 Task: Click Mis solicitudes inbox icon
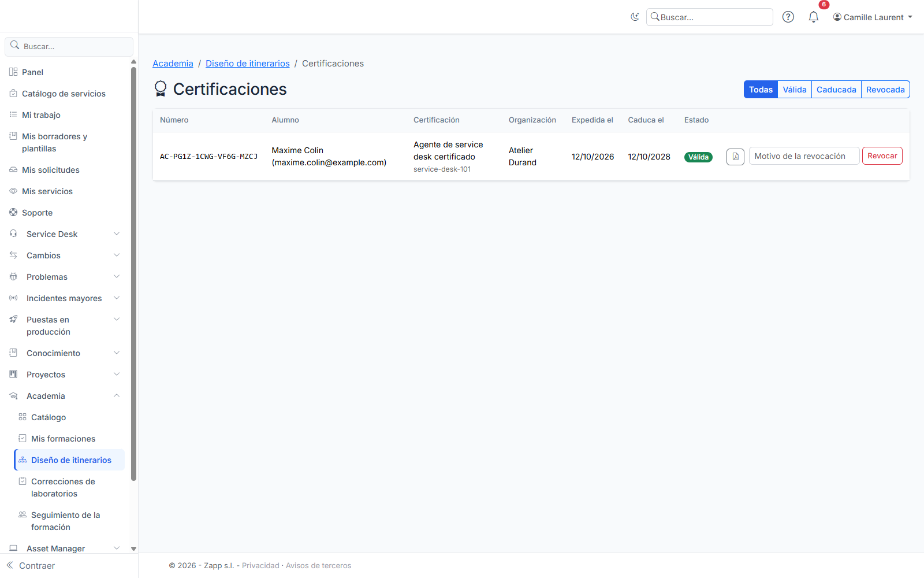click(13, 169)
